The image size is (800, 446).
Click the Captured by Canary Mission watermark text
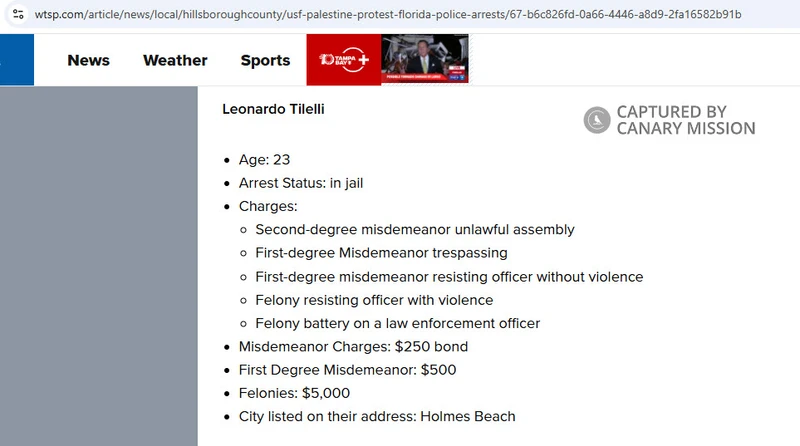click(x=686, y=120)
